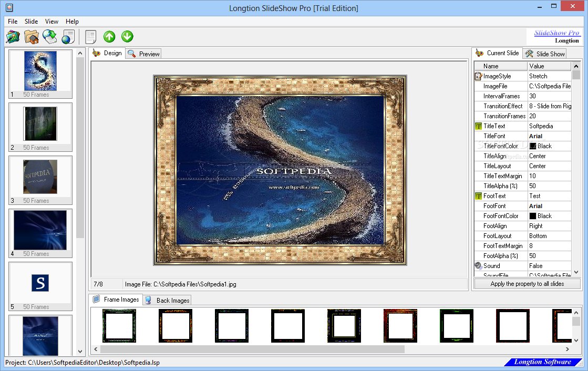Edit the TitleAlpha (%) value 50
The image size is (588, 371).
(549, 185)
